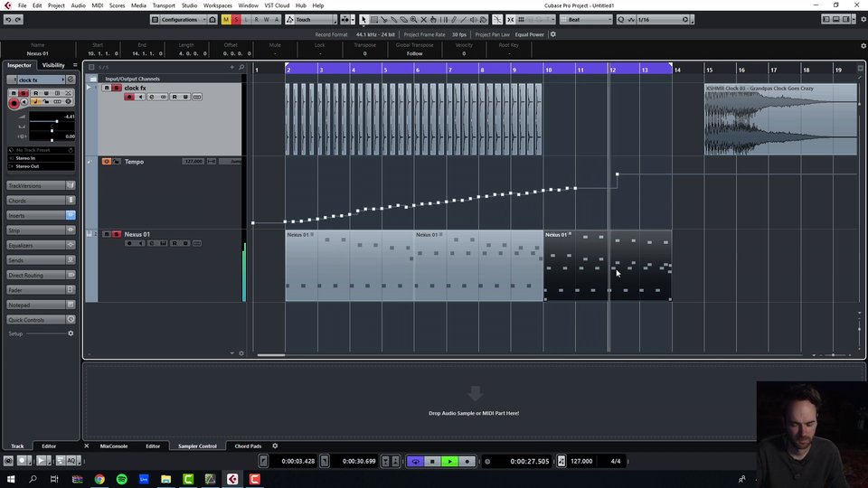Select the Glue tool

point(393,19)
